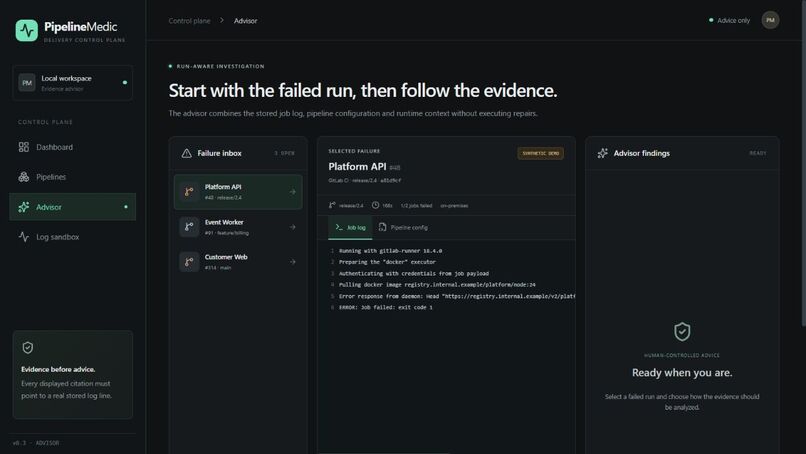Click log line 'Pulling docker image registry.internal.example'
The image size is (806, 454).
click(x=437, y=285)
